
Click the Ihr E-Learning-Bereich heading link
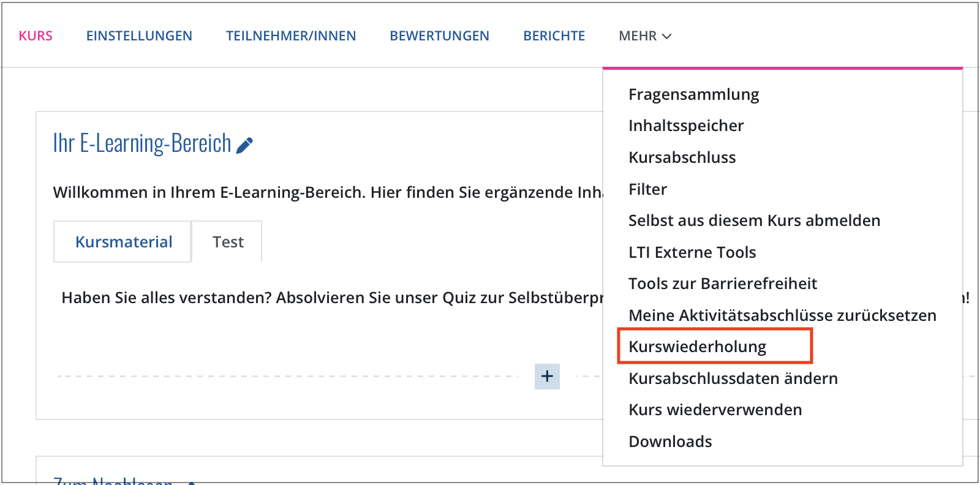tap(142, 143)
